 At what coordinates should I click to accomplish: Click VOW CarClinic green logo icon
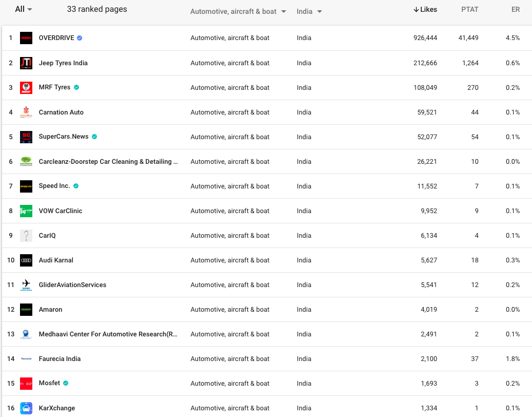point(26,211)
